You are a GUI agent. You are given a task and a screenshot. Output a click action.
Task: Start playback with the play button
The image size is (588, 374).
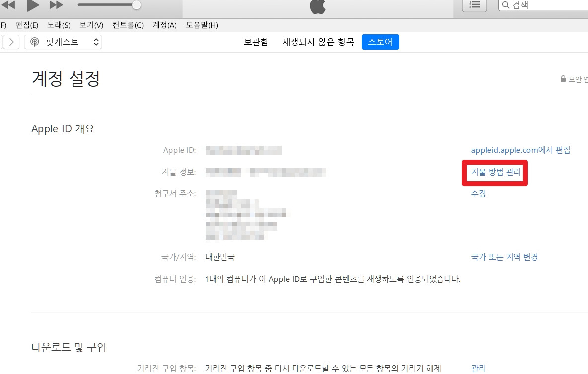point(33,5)
